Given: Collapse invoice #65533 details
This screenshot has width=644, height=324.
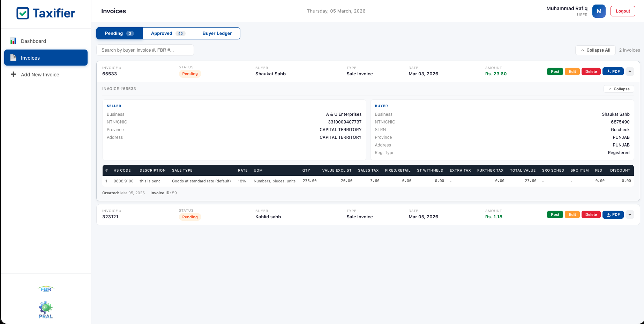Looking at the screenshot, I should [619, 89].
